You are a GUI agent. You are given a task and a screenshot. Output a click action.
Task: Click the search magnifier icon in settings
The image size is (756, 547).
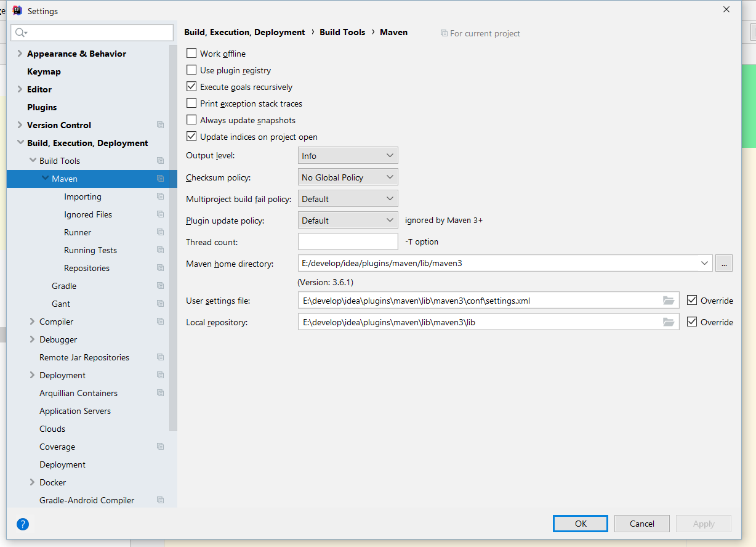[20, 33]
